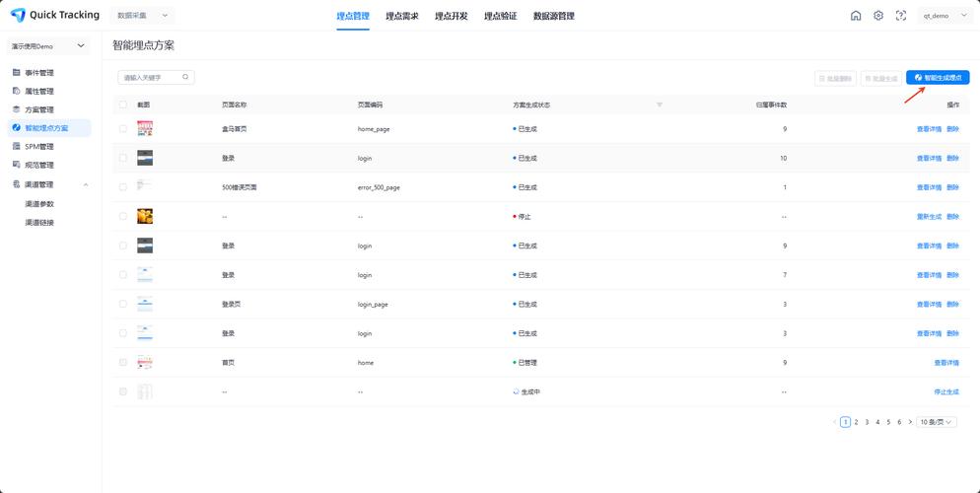Open the 10条/页 page size dropdown

click(x=937, y=422)
